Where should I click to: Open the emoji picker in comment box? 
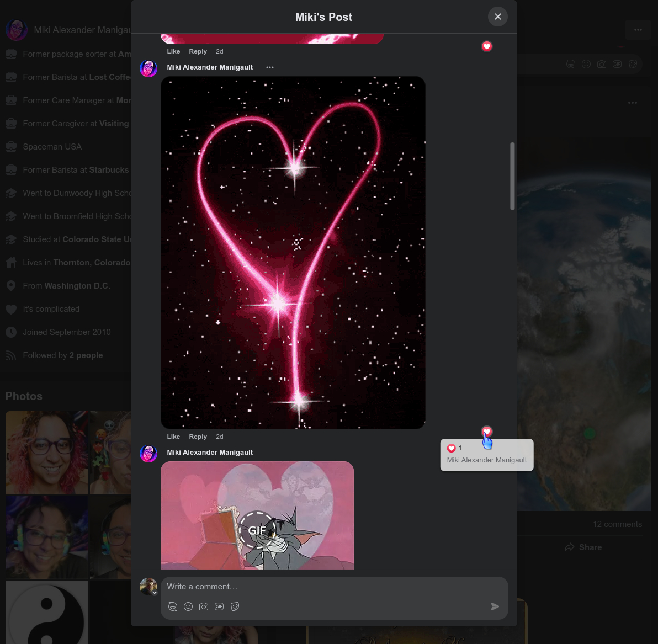pyautogui.click(x=188, y=606)
